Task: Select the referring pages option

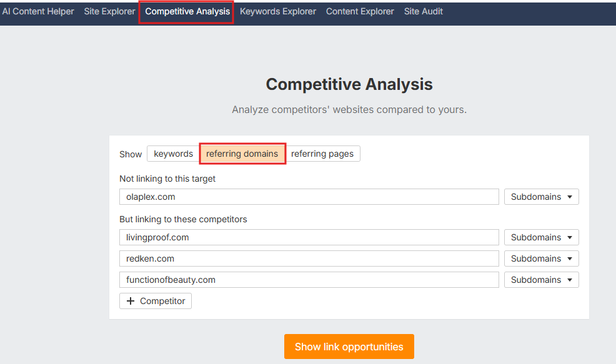Action: tap(322, 154)
